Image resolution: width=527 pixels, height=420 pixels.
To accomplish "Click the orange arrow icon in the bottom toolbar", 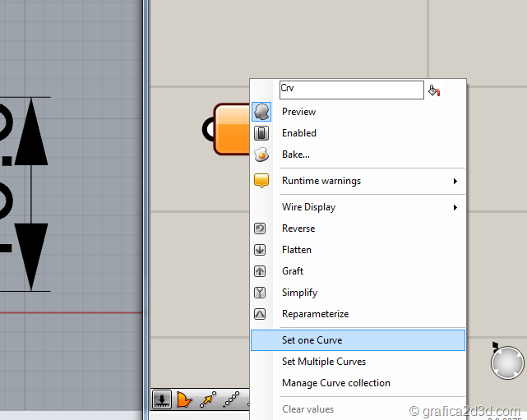I will pos(207,399).
